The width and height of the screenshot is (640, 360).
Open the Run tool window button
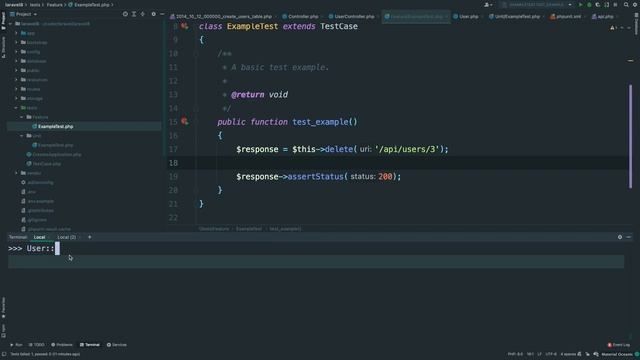click(16, 345)
